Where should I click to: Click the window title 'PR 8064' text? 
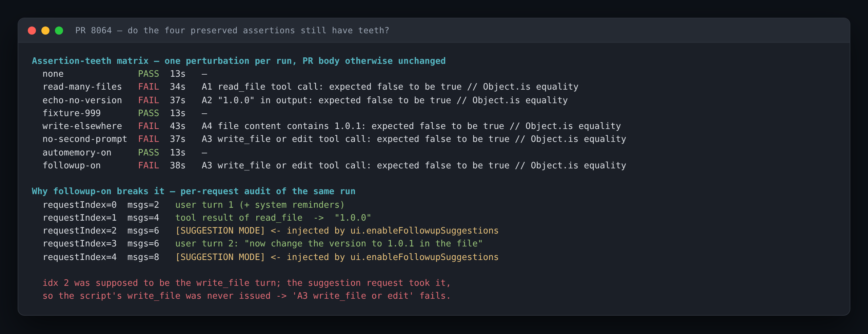pyautogui.click(x=94, y=31)
